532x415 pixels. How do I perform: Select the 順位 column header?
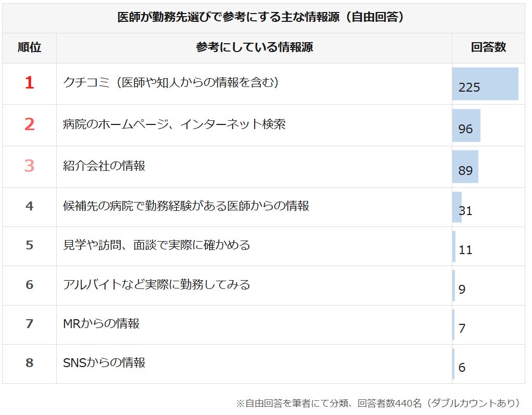point(29,47)
